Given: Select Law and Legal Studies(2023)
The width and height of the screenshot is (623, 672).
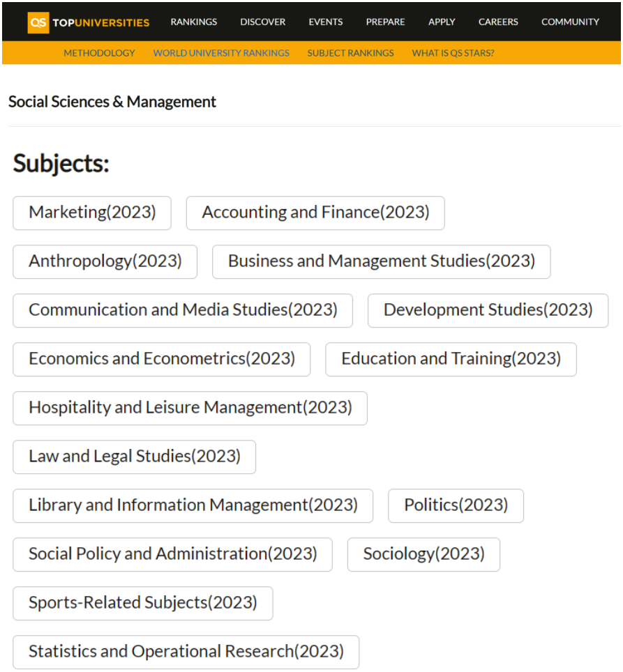Looking at the screenshot, I should pos(134,457).
